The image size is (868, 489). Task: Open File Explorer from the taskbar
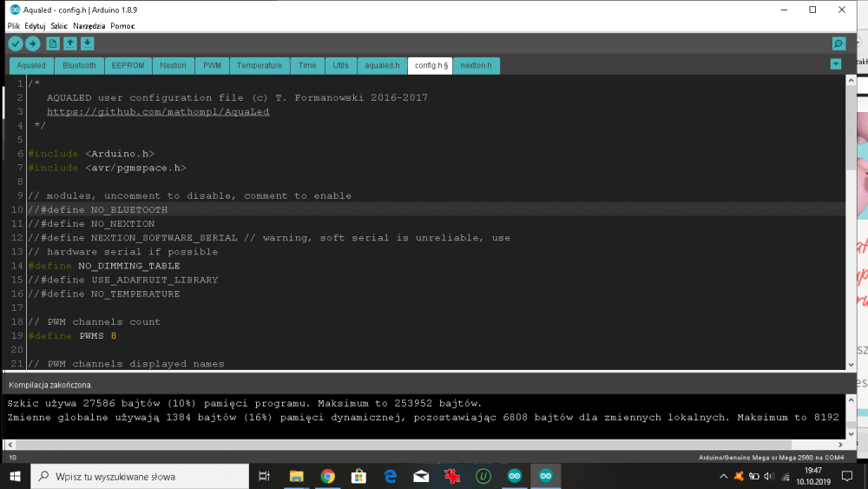click(296, 476)
